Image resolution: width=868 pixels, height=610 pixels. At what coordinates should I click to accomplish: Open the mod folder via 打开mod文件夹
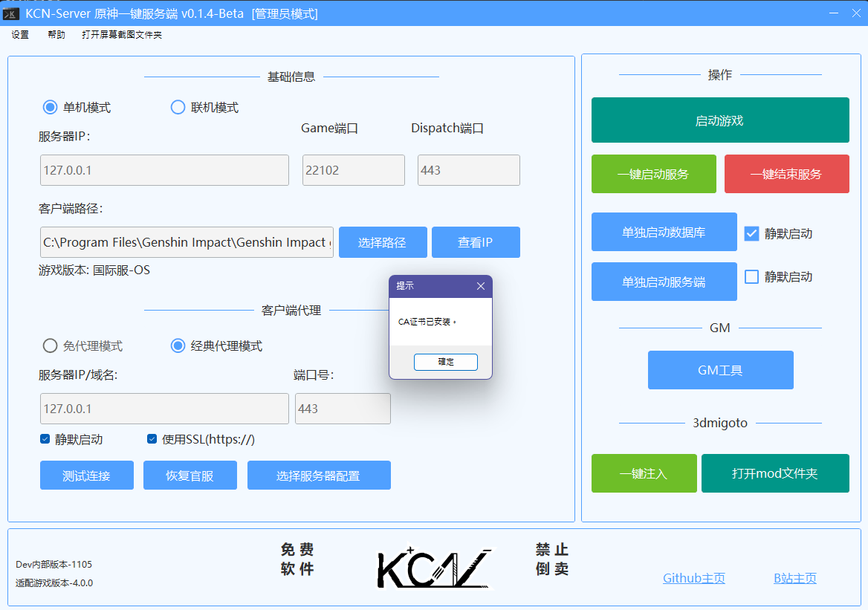tap(775, 473)
